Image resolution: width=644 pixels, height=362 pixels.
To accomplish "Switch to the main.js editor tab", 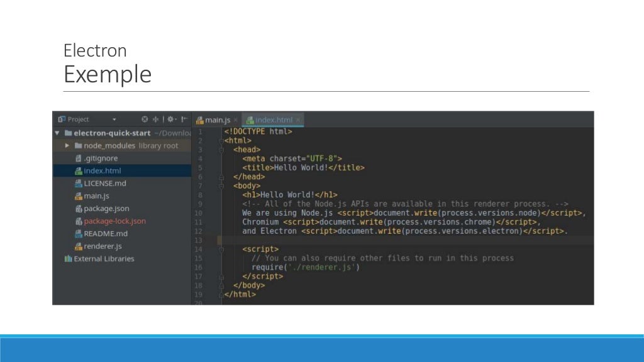I will 218,120.
